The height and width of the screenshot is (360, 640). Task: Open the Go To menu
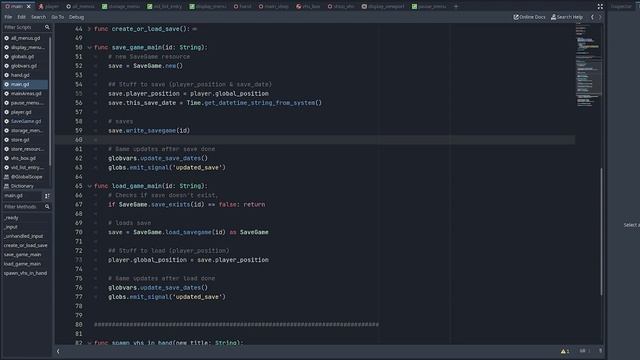pyautogui.click(x=58, y=17)
